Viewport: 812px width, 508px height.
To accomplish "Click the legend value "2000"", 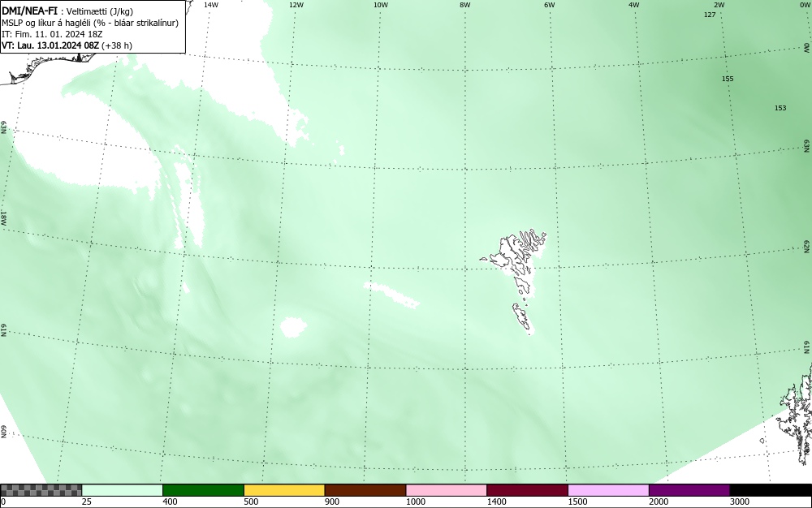I will tap(659, 502).
